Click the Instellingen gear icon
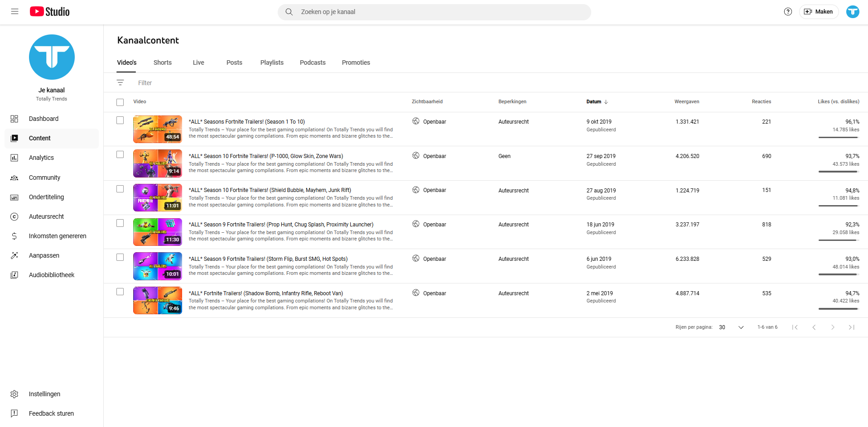This screenshot has width=868, height=427. [x=14, y=394]
